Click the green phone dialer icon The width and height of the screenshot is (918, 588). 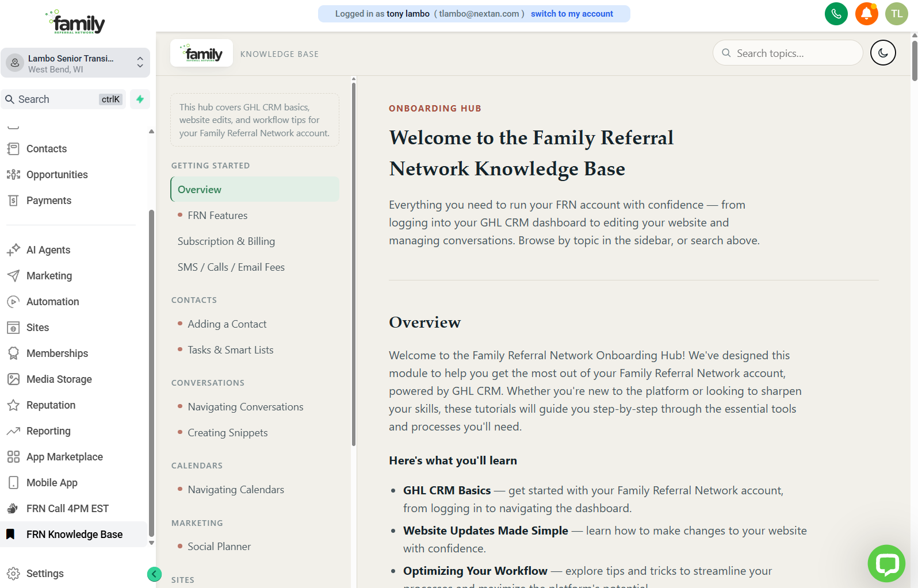pyautogui.click(x=836, y=14)
